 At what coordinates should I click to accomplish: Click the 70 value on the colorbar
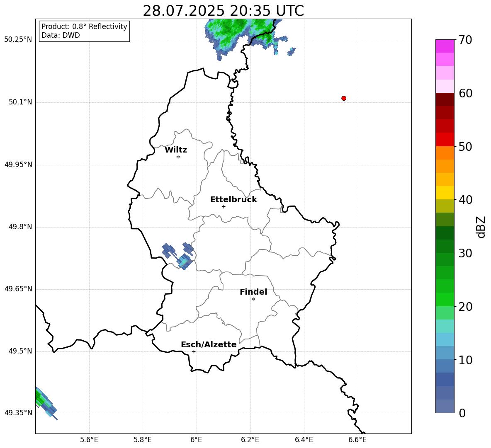coord(465,40)
